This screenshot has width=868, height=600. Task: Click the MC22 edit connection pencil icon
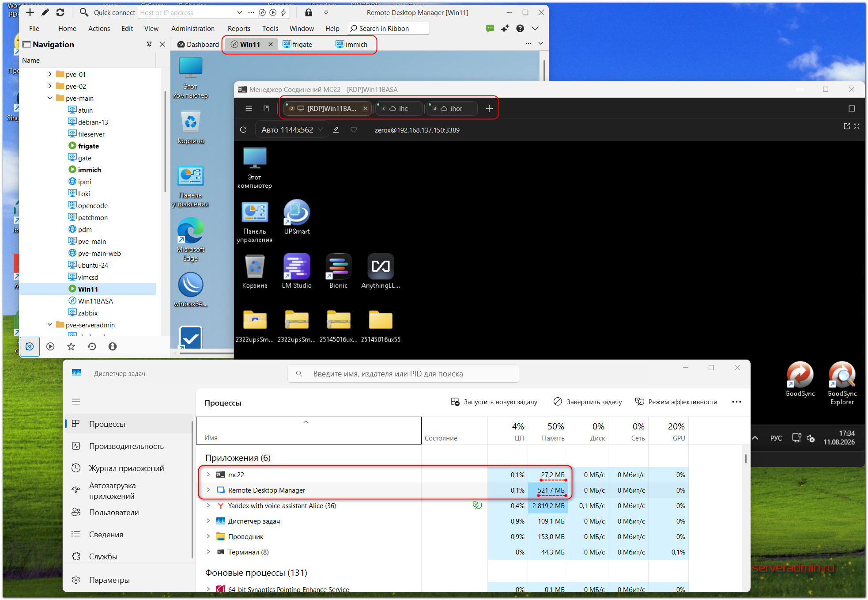pyautogui.click(x=336, y=130)
